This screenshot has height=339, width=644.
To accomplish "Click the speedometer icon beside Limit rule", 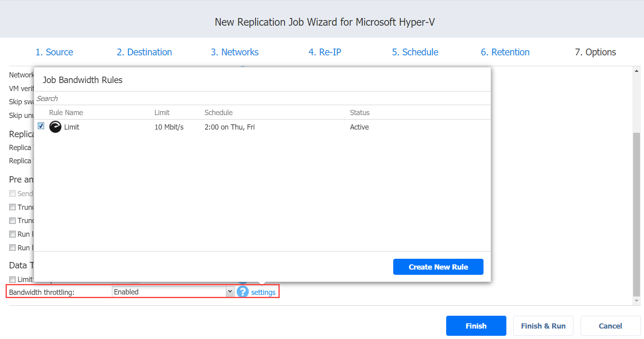I will (55, 127).
